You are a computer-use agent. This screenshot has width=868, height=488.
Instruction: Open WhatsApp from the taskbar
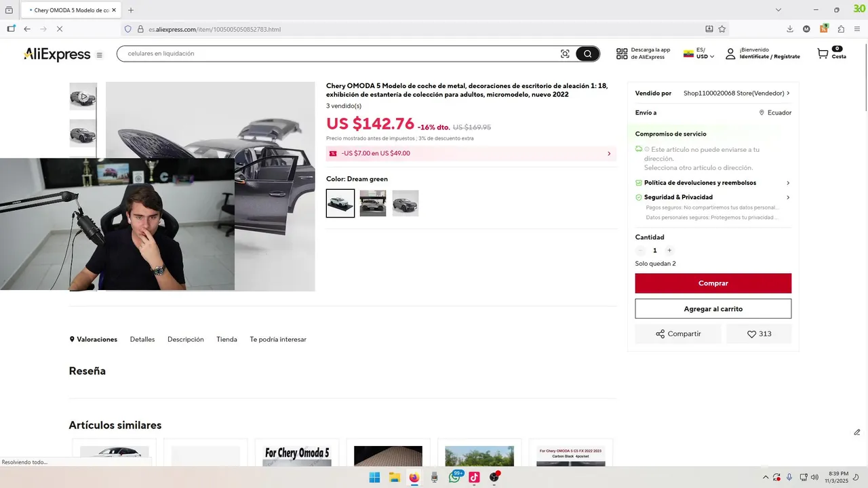click(x=454, y=477)
